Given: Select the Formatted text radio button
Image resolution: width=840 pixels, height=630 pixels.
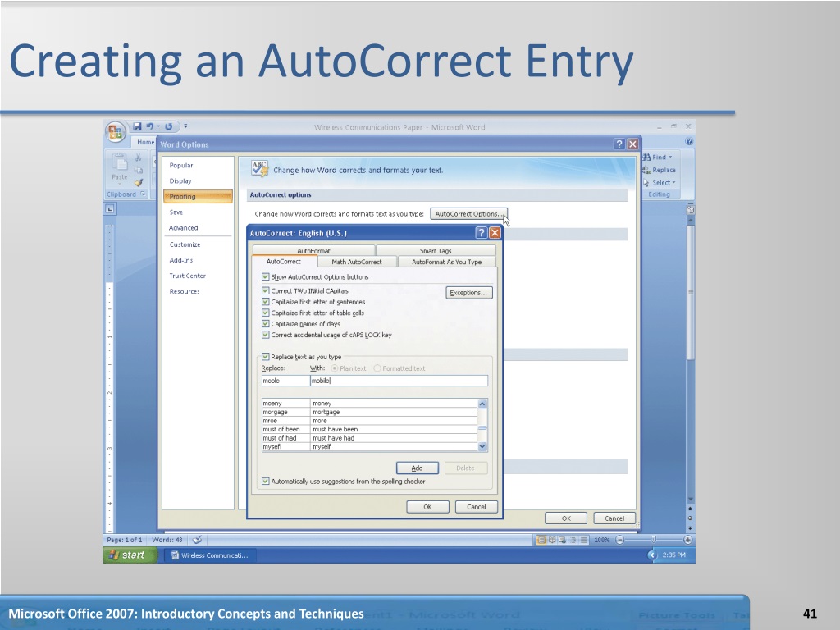Looking at the screenshot, I should (x=377, y=368).
